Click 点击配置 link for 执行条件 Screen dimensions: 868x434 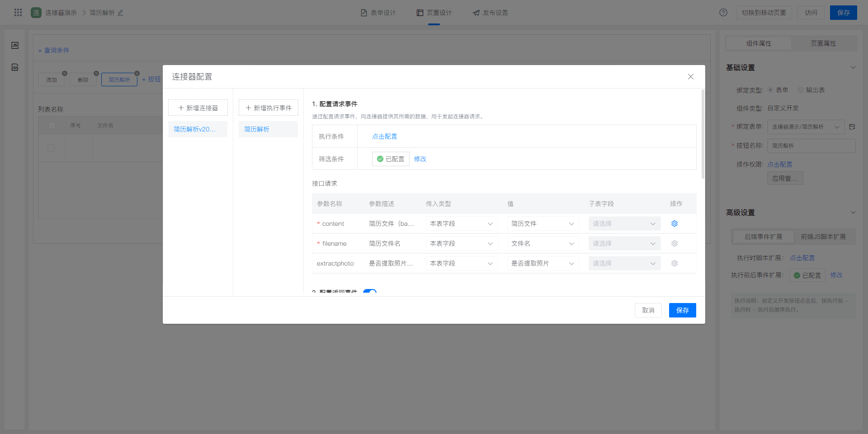(x=384, y=136)
